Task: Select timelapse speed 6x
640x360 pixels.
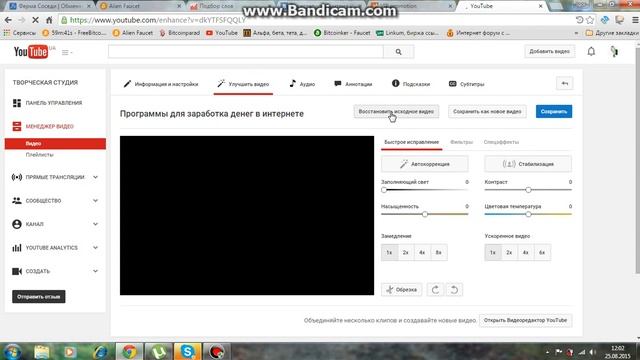Action: click(542, 252)
